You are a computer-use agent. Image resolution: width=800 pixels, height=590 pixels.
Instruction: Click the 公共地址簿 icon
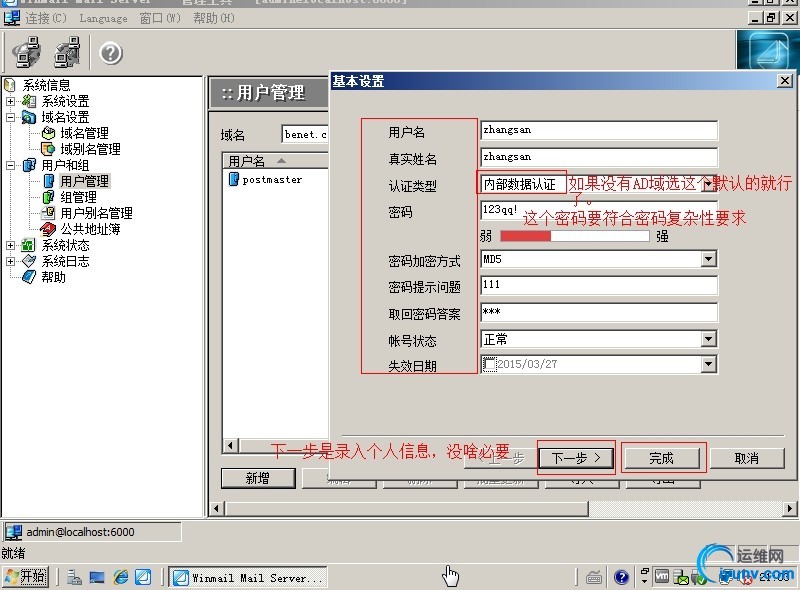click(x=48, y=229)
